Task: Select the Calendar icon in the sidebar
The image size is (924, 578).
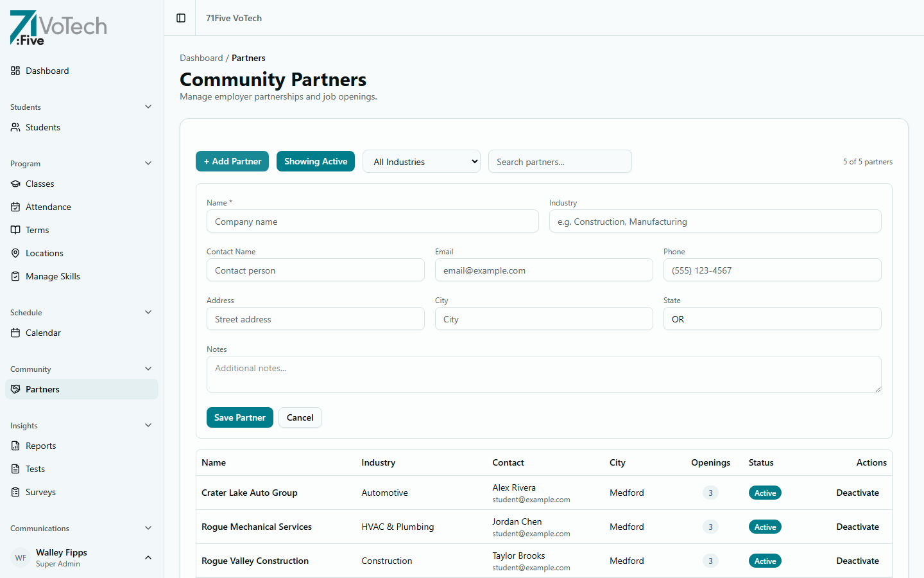Action: 15,333
